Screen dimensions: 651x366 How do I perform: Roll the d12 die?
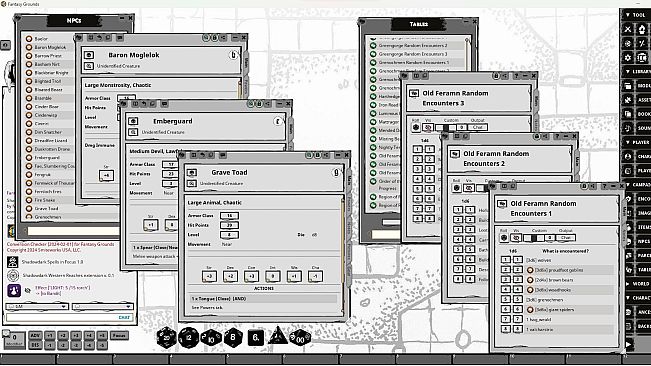point(188,338)
